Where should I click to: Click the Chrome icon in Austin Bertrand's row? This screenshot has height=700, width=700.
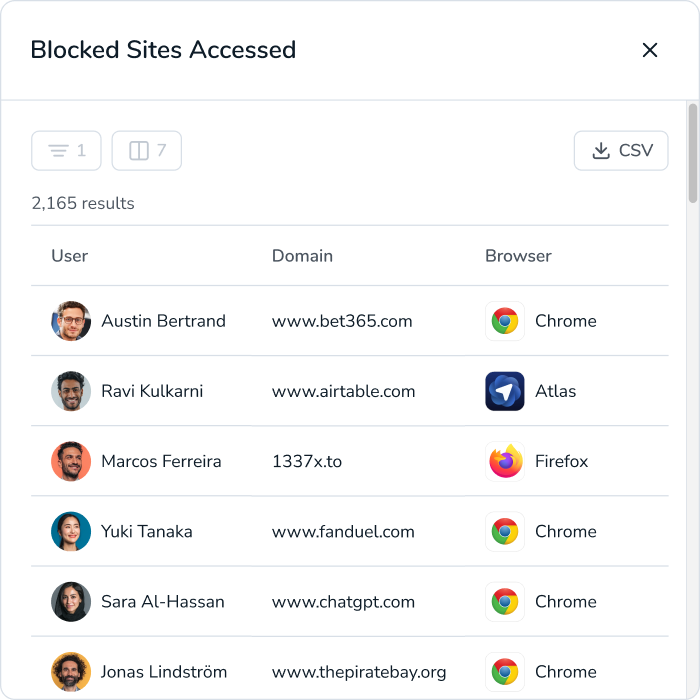pyautogui.click(x=505, y=321)
